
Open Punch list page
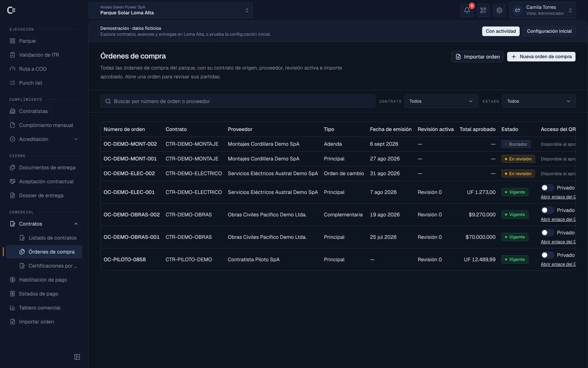tap(44, 83)
